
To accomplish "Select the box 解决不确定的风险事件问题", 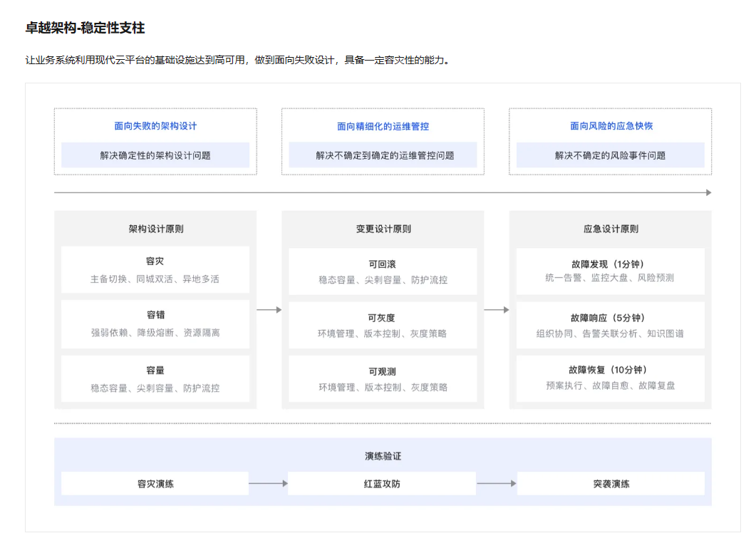I will (x=611, y=155).
